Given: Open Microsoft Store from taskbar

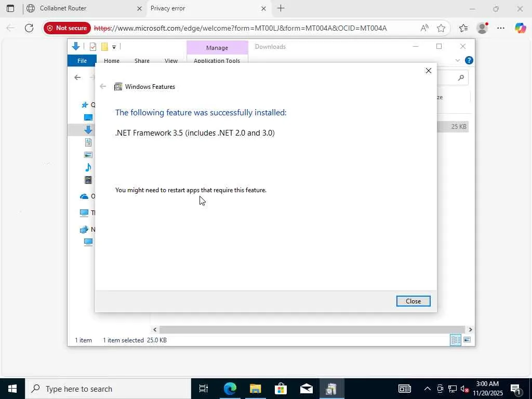Looking at the screenshot, I should pyautogui.click(x=281, y=389).
